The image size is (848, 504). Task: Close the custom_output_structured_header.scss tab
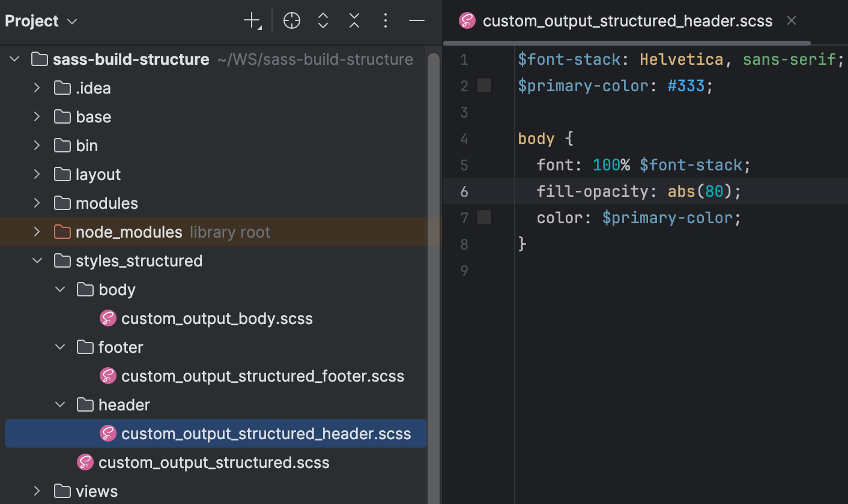[791, 20]
